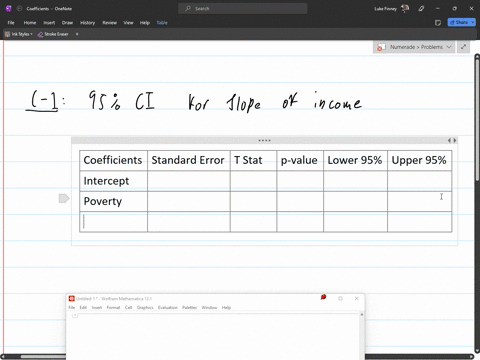Viewport: 480px width, 360px height.
Task: Click the Standard Error header cell
Action: pos(188,160)
